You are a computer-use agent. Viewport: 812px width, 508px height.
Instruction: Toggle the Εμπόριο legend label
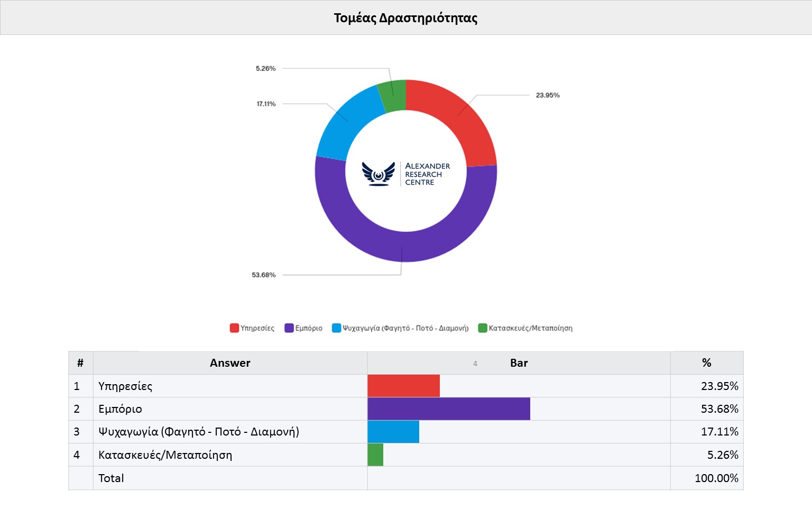pyautogui.click(x=309, y=328)
